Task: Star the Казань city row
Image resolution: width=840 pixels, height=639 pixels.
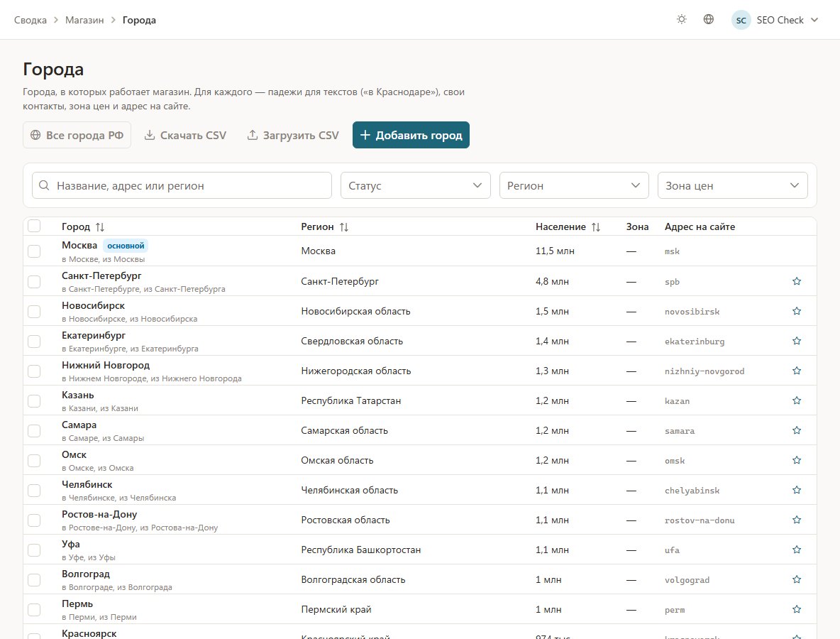Action: pyautogui.click(x=797, y=400)
